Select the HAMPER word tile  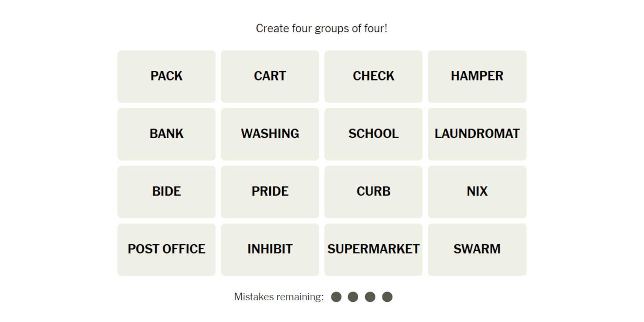[477, 76]
